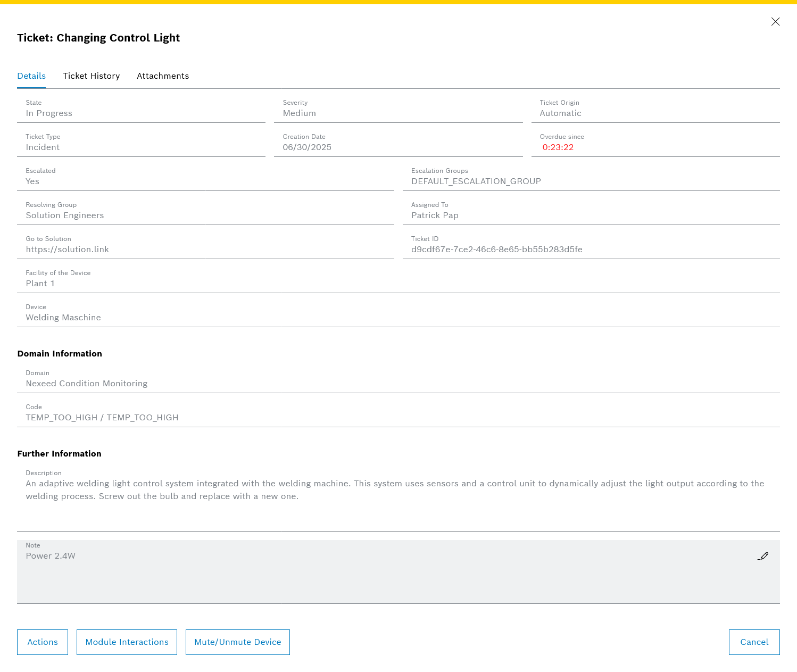Open the Actions button menu
797x672 pixels.
pos(43,642)
